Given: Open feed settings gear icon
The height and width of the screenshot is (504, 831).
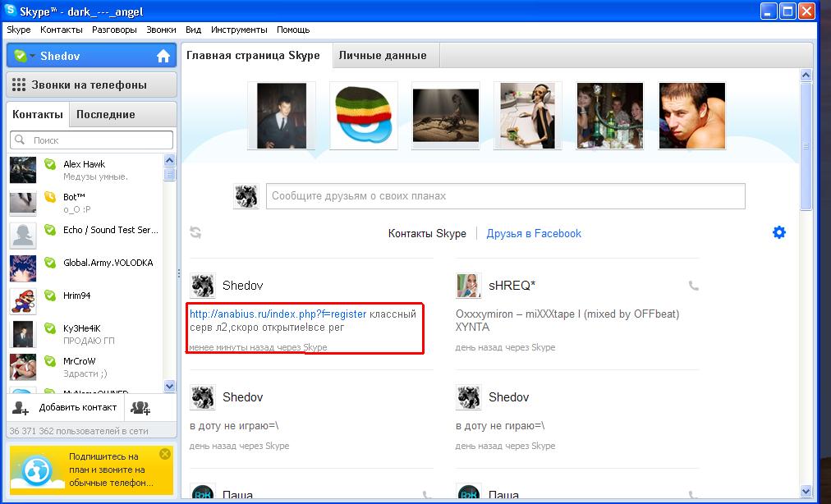Looking at the screenshot, I should [779, 232].
